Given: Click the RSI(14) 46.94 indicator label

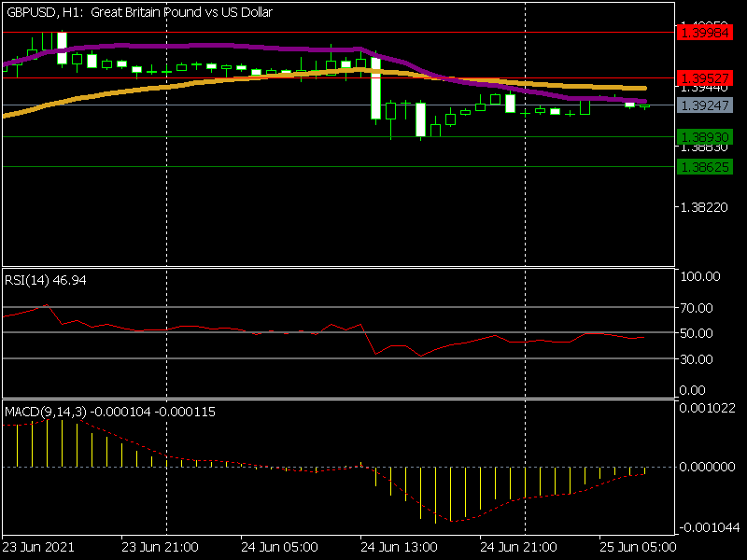Looking at the screenshot, I should pos(45,280).
